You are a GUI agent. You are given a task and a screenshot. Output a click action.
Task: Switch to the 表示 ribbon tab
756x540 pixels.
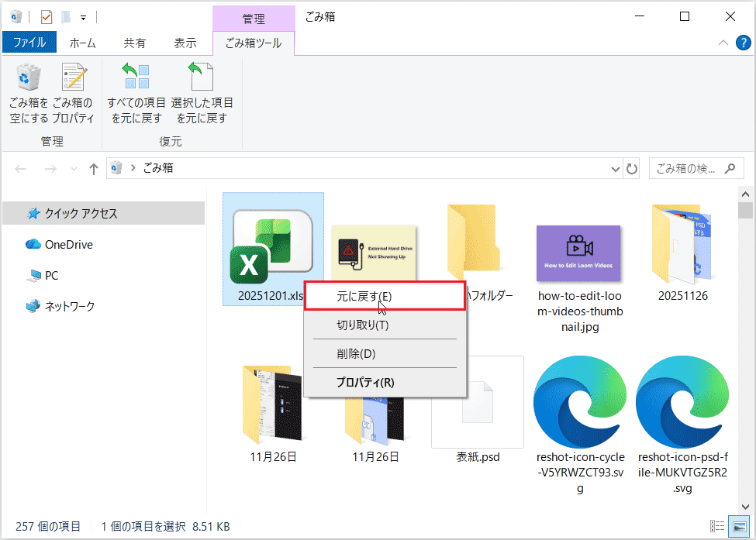coord(185,43)
